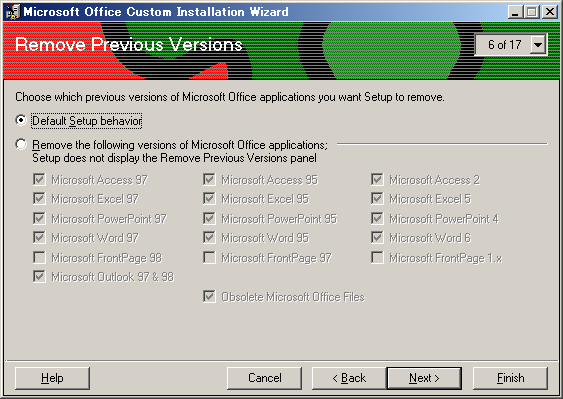The image size is (563, 399).
Task: Check Microsoft FrontPage 98 checkbox
Action: (39, 258)
